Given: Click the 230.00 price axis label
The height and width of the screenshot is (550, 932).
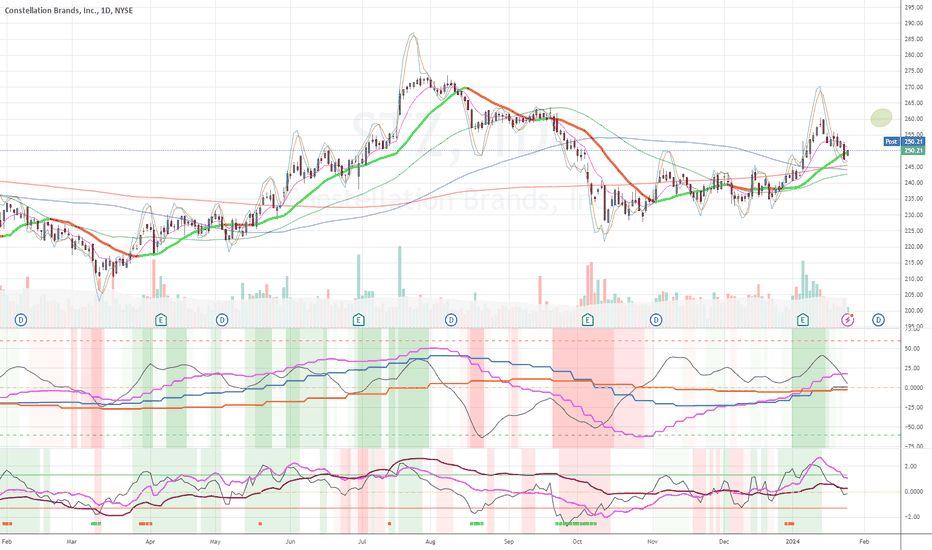Looking at the screenshot, I should (x=914, y=215).
